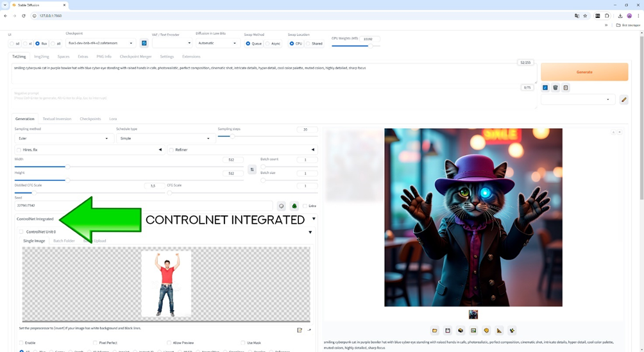Open the Textual Inversion tab
Viewport: 644px width, 352px height.
pyautogui.click(x=57, y=119)
